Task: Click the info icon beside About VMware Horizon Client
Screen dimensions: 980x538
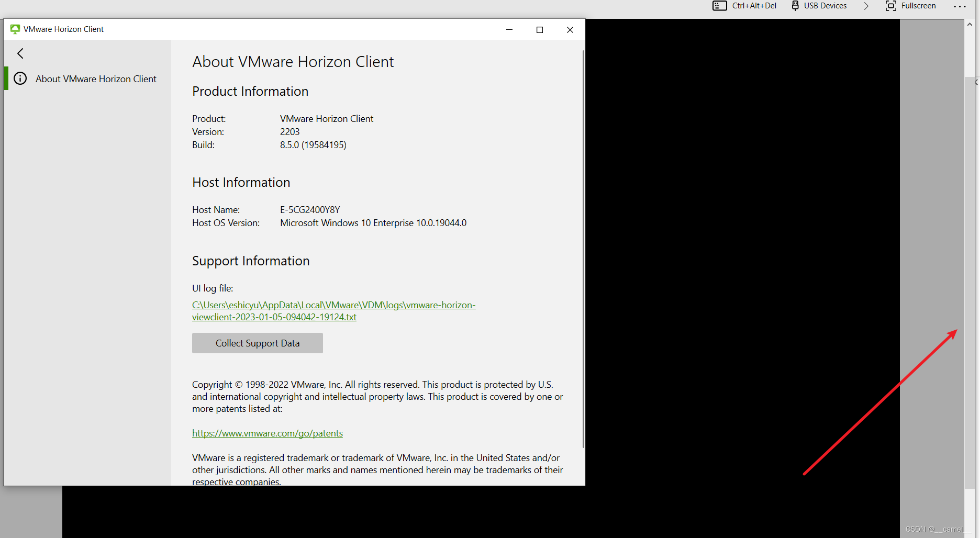Action: pos(20,79)
